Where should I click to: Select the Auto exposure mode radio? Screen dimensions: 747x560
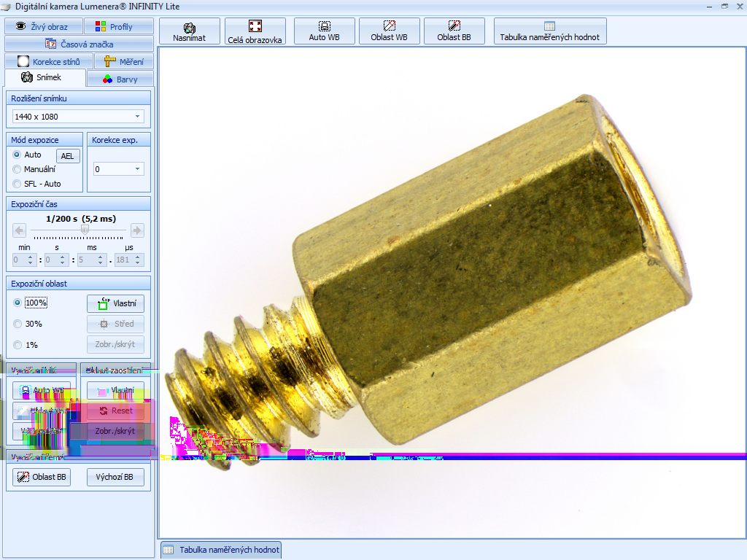point(18,155)
